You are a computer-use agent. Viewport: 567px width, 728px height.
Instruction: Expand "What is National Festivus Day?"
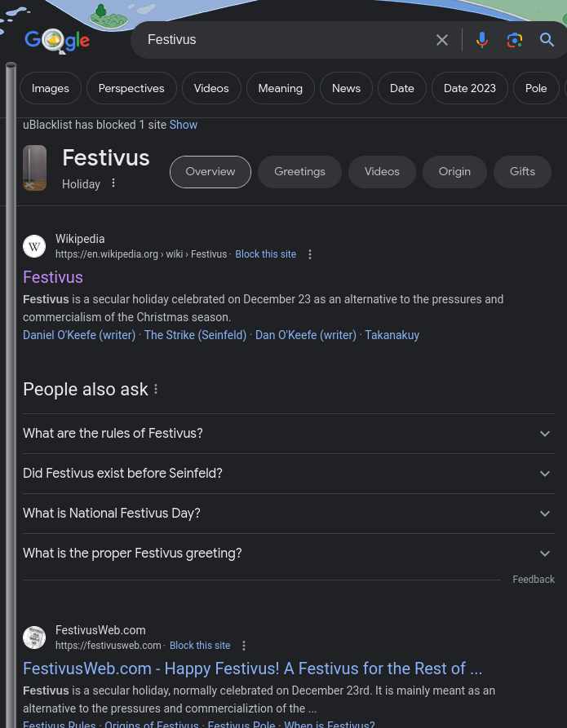545,514
